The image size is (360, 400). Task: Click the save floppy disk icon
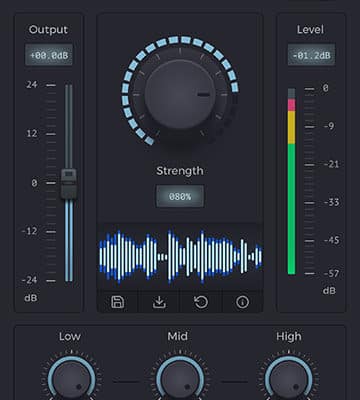117,302
